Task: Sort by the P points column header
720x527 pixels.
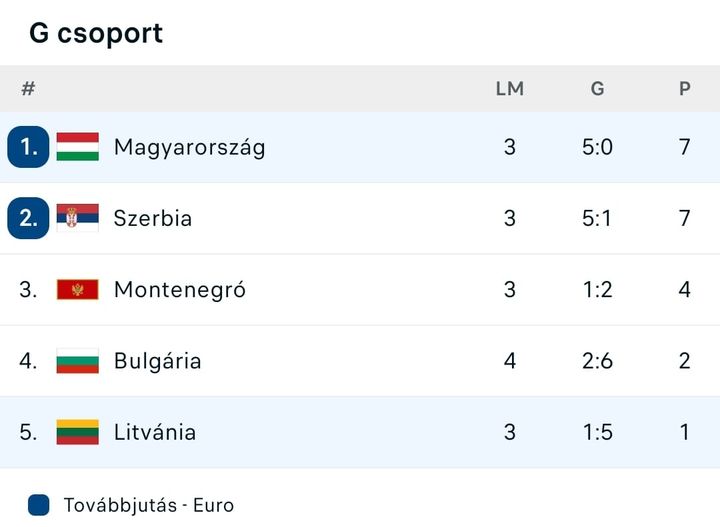Action: tap(685, 89)
